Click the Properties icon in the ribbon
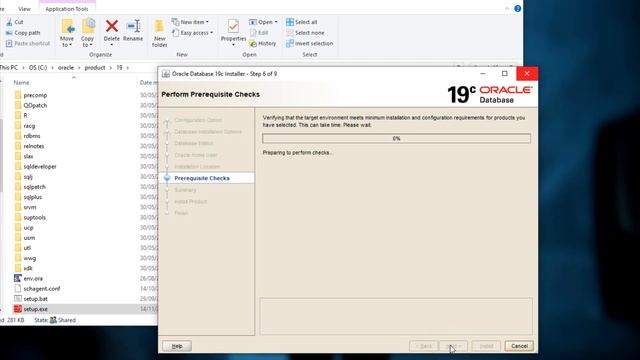This screenshot has height=360, width=640. pyautogui.click(x=233, y=27)
